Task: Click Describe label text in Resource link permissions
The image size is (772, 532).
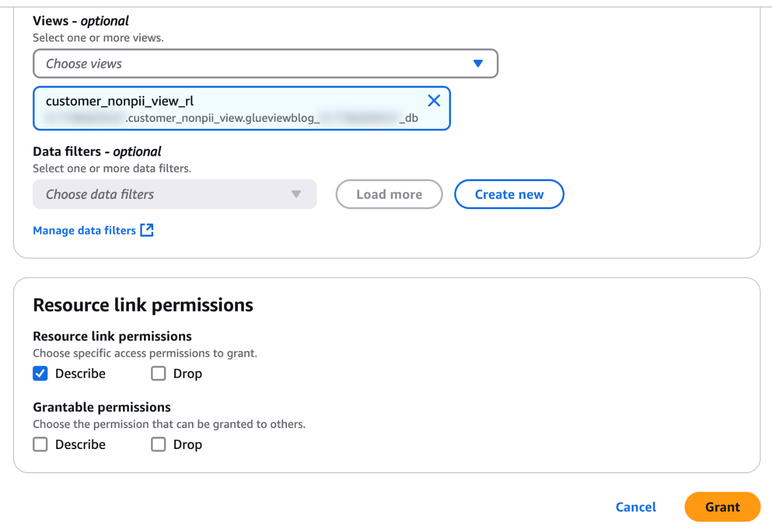Action: pyautogui.click(x=80, y=374)
